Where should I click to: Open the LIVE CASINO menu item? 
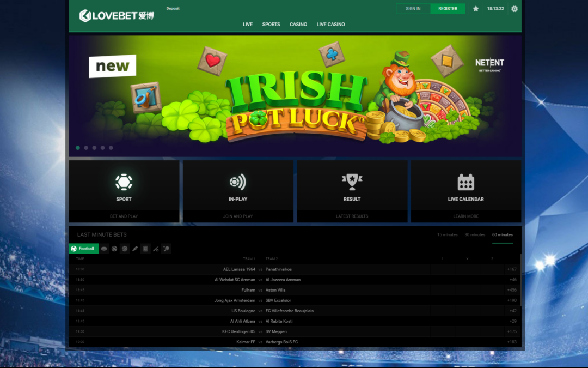(331, 25)
